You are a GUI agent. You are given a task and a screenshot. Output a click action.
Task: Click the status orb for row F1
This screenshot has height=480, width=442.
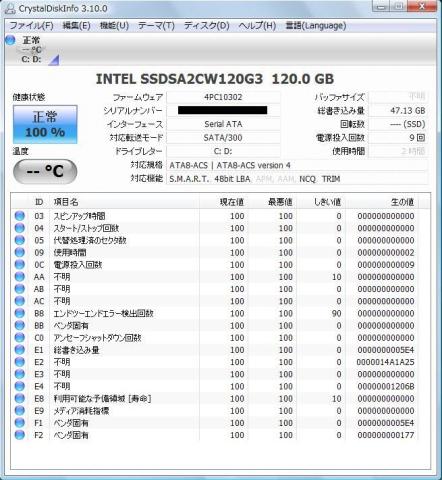pos(20,423)
